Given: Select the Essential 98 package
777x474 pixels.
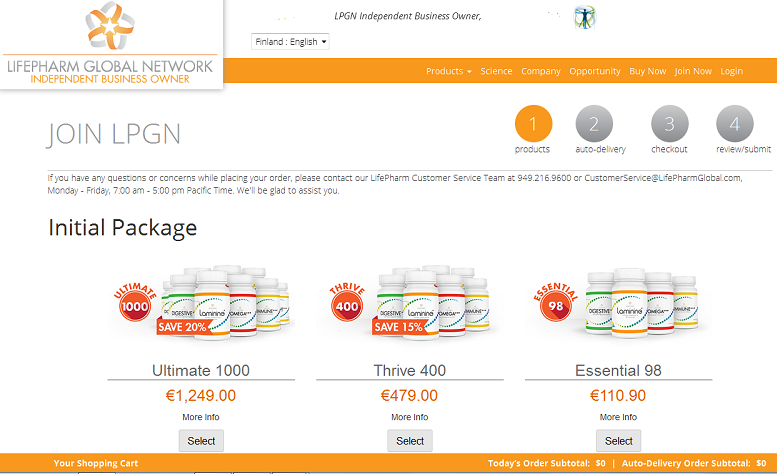Looking at the screenshot, I should (x=618, y=441).
